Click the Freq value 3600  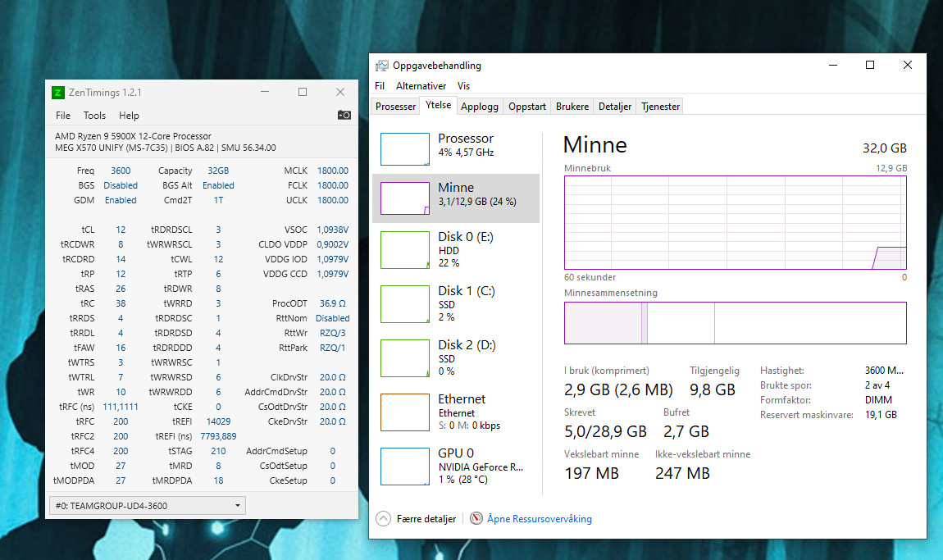coord(121,171)
